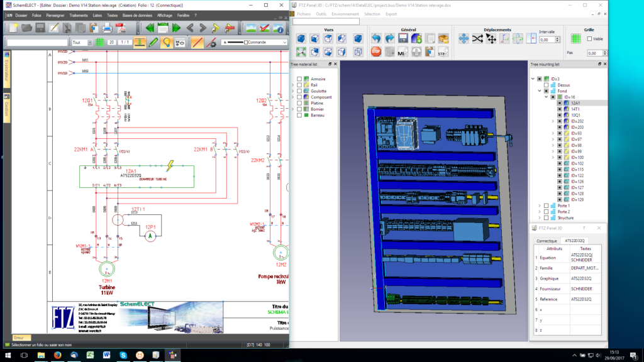Image resolution: width=644 pixels, height=362 pixels.
Task: Check the Structure checkbox in mounting tree
Action: point(547,218)
